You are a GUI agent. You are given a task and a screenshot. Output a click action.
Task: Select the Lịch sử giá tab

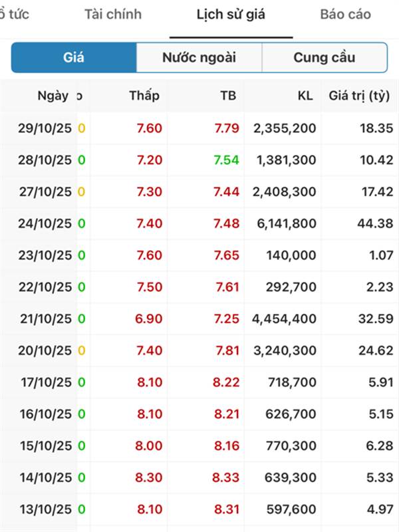tap(231, 15)
